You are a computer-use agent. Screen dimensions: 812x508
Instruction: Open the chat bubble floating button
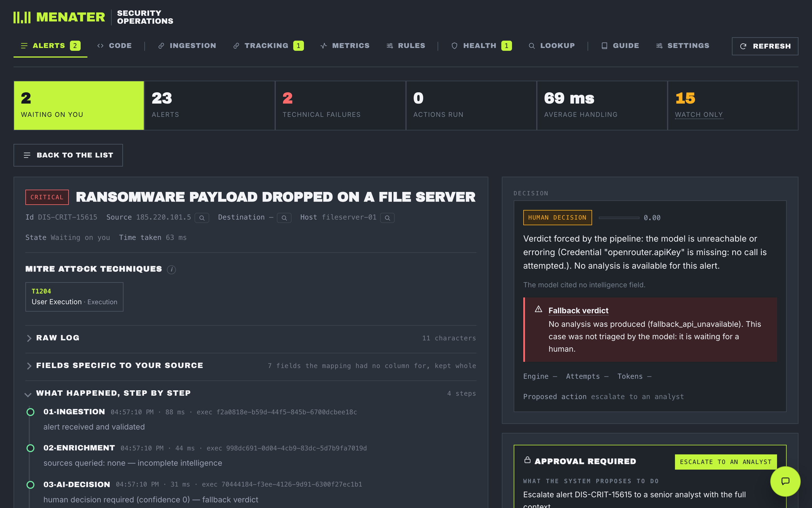pyautogui.click(x=785, y=481)
